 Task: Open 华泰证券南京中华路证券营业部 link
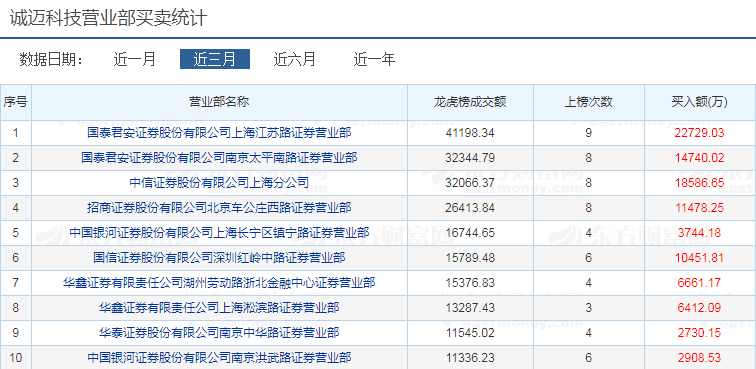tap(219, 333)
